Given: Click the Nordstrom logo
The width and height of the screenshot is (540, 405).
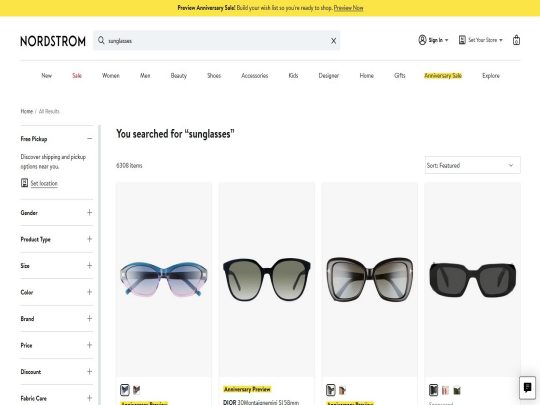Looking at the screenshot, I should [x=53, y=41].
